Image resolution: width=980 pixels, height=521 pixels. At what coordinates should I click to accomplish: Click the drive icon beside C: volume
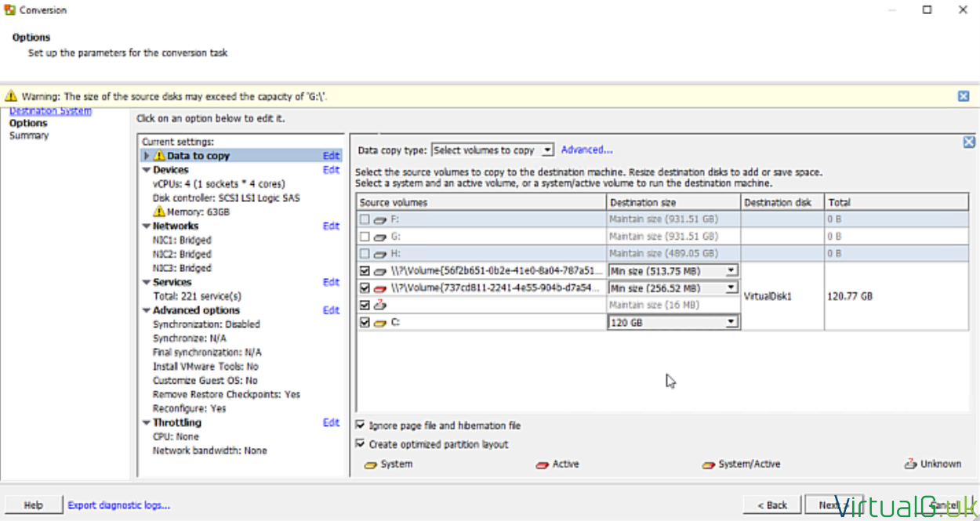[x=379, y=322]
